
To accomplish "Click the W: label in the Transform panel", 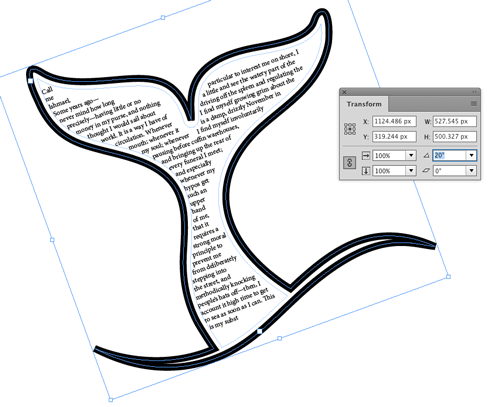I will coord(428,122).
